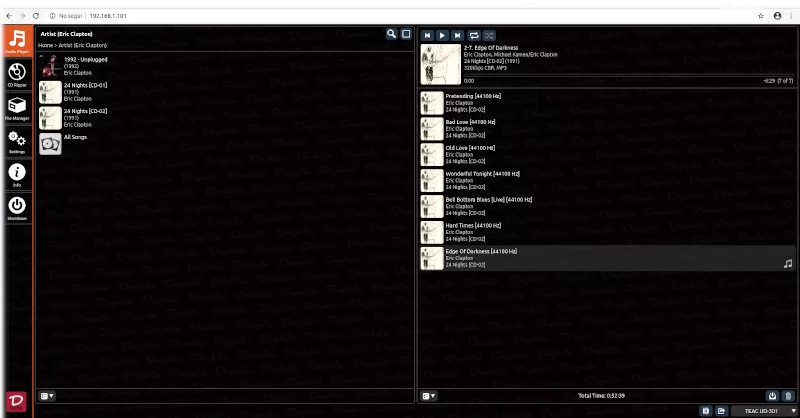Select Bell Bottom Blues [Live] track
Viewport: 800px width, 418px height.
tap(607, 207)
